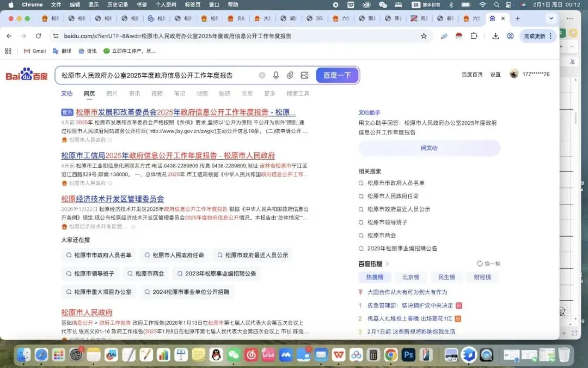The image size is (588, 368).
Task: Start voice search with microphone icon
Action: pyautogui.click(x=276, y=75)
